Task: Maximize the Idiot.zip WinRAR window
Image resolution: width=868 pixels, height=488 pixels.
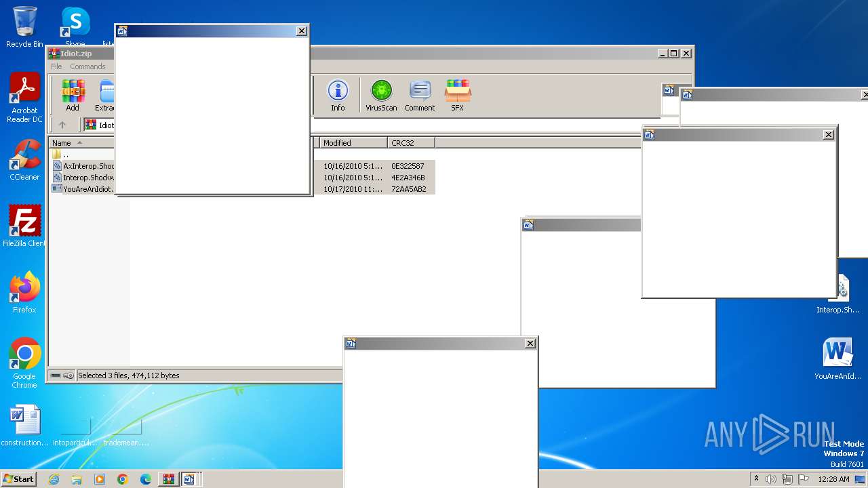Action: tap(673, 53)
